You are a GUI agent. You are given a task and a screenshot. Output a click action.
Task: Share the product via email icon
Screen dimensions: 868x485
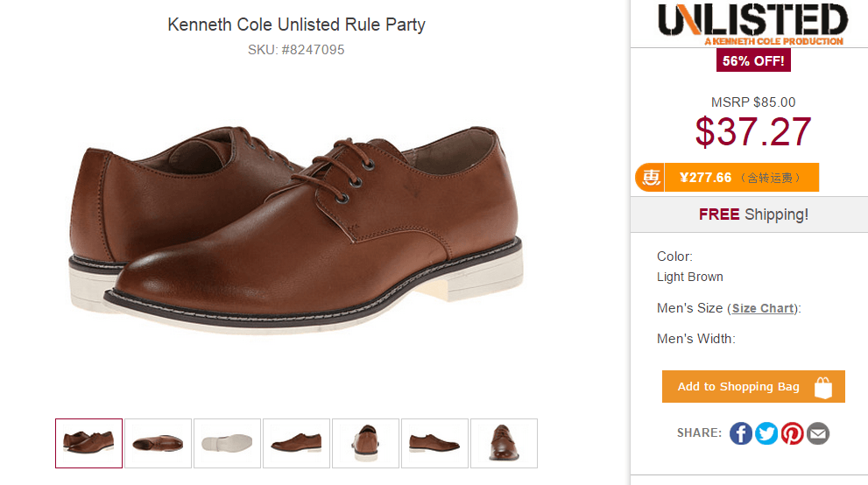[x=818, y=433]
